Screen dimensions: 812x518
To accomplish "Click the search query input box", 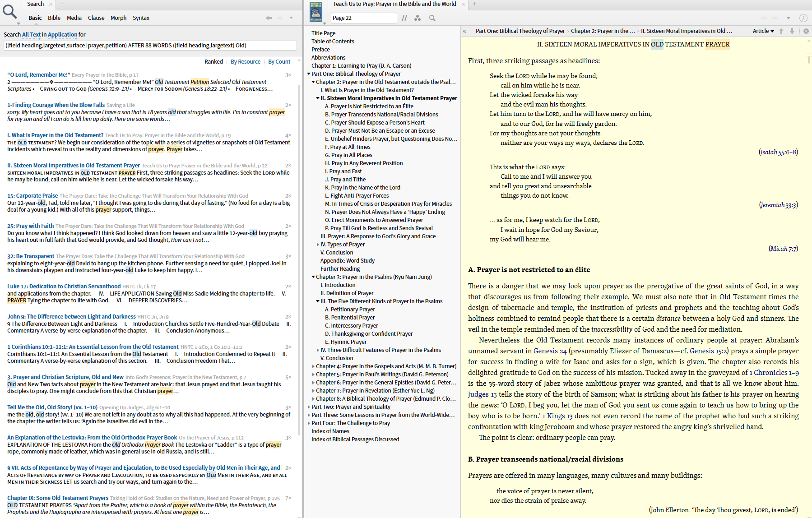I will pyautogui.click(x=150, y=46).
